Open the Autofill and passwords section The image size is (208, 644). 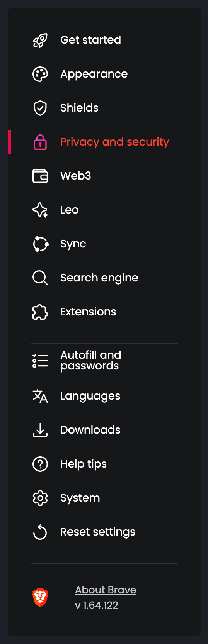tap(104, 361)
